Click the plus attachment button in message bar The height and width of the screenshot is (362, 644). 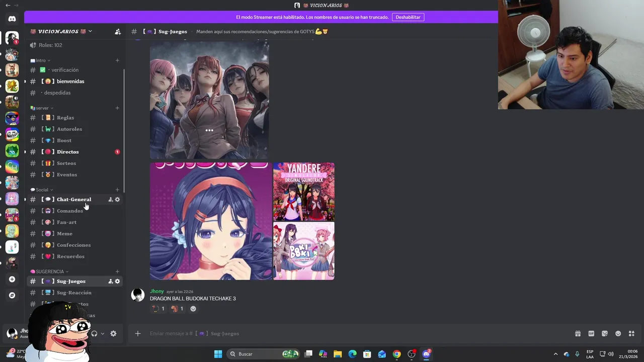tap(138, 333)
